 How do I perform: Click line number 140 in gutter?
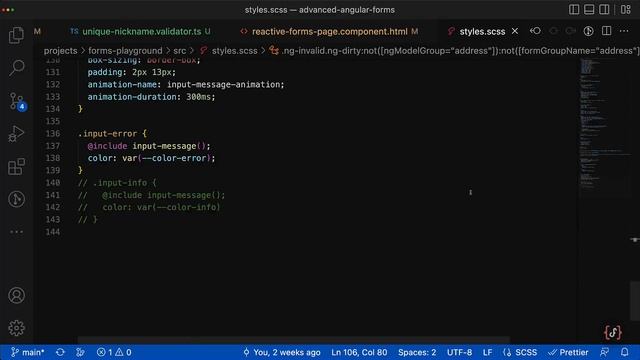53,182
